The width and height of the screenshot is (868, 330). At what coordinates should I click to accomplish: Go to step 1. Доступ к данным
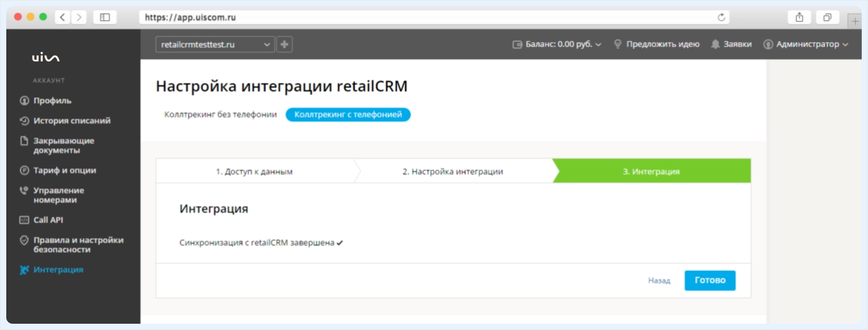coord(254,171)
